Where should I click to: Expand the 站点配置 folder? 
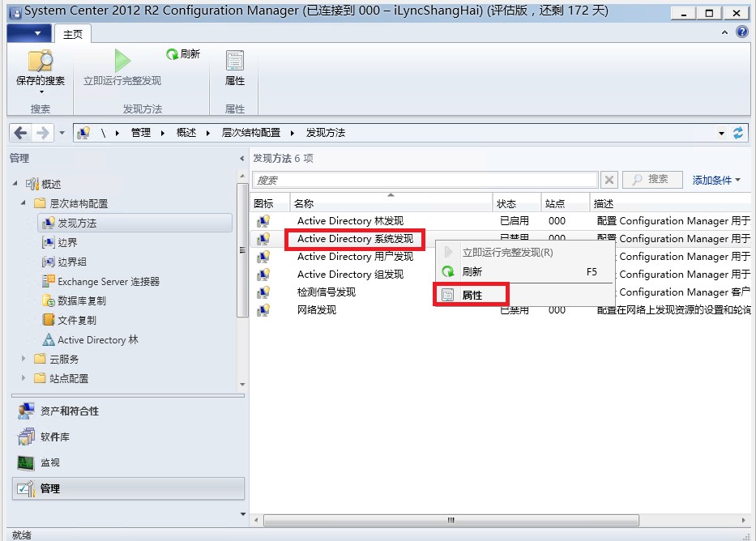[23, 378]
